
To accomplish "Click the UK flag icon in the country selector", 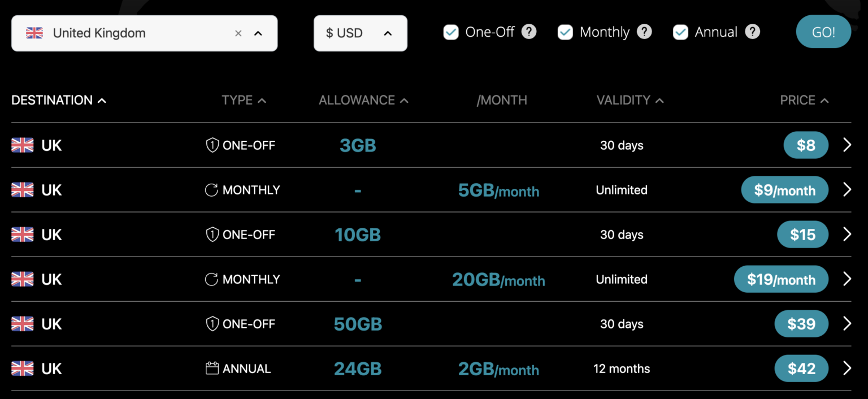I will tap(34, 33).
